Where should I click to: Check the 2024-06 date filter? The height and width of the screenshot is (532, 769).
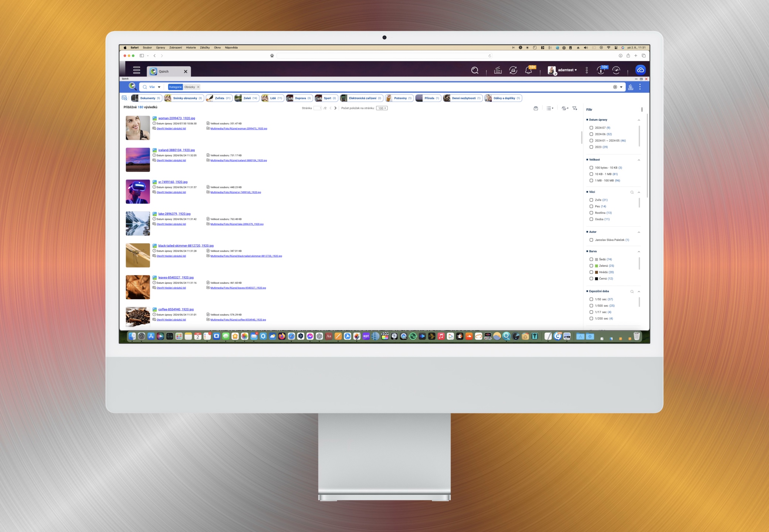(591, 134)
